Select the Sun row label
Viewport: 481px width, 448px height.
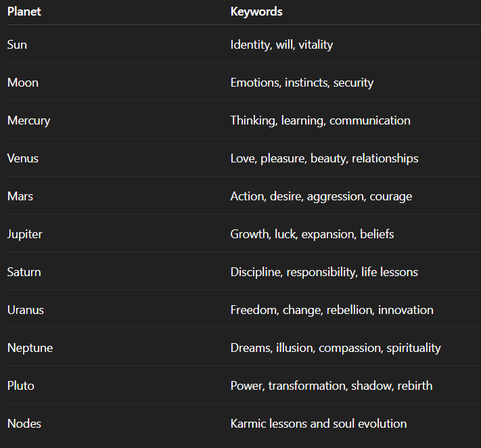pyautogui.click(x=17, y=45)
